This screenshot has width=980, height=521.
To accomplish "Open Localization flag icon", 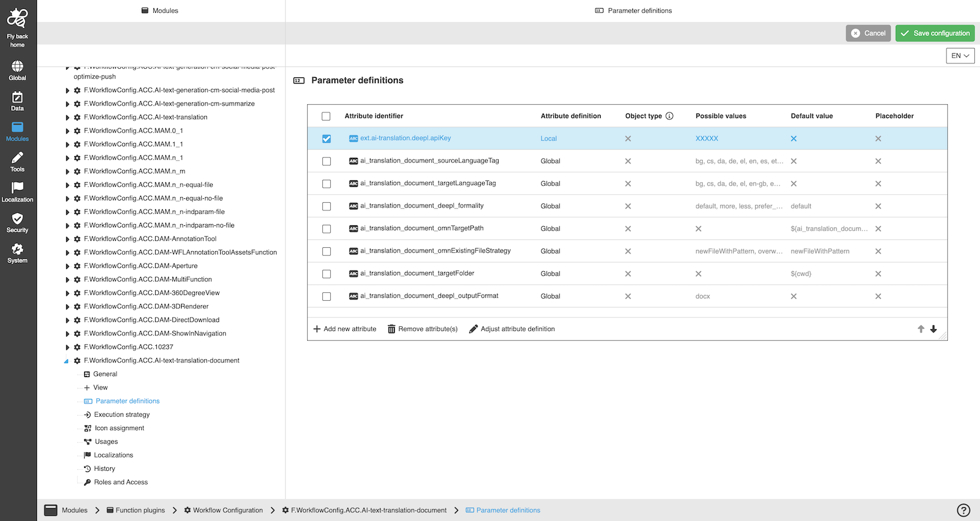I will 17,188.
